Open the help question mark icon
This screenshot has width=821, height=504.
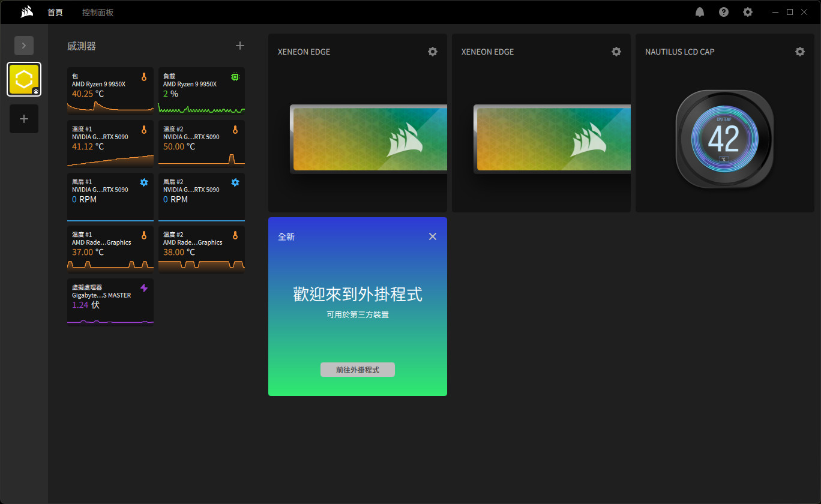point(724,12)
